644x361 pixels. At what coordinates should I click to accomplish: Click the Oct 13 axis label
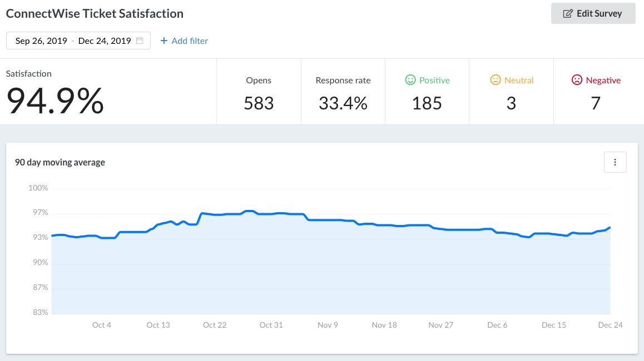pos(158,325)
